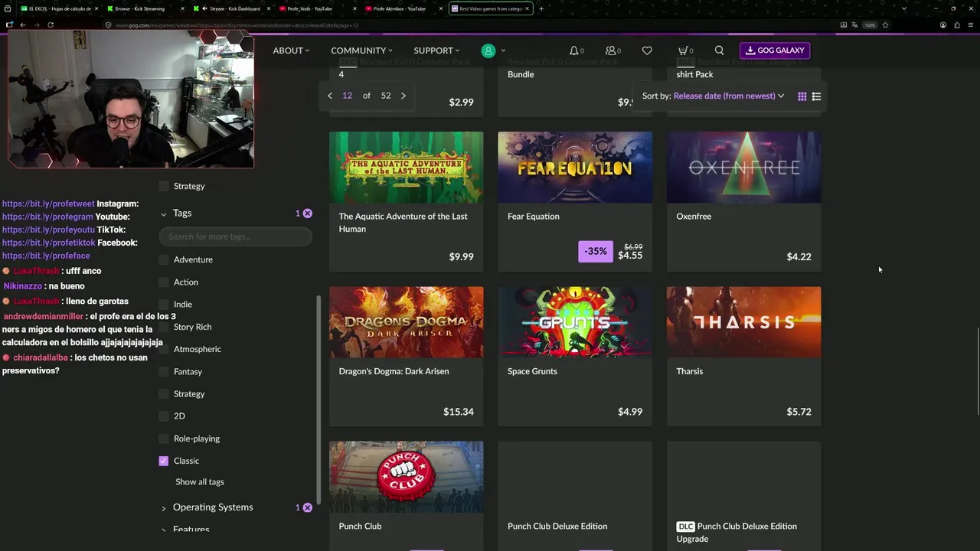Clear the Tags filter with X icon
The width and height of the screenshot is (980, 551).
pos(307,214)
